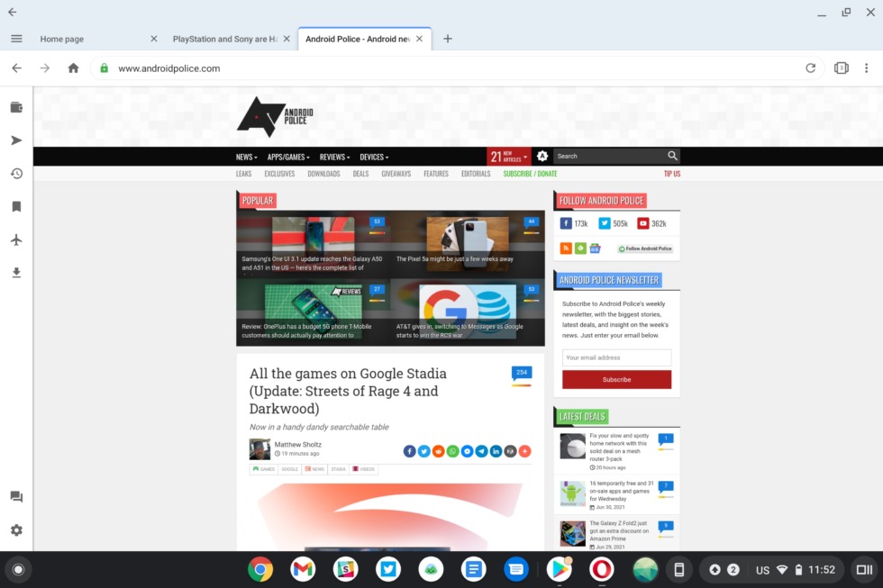
Task: Open the TIP US link
Action: tap(670, 173)
